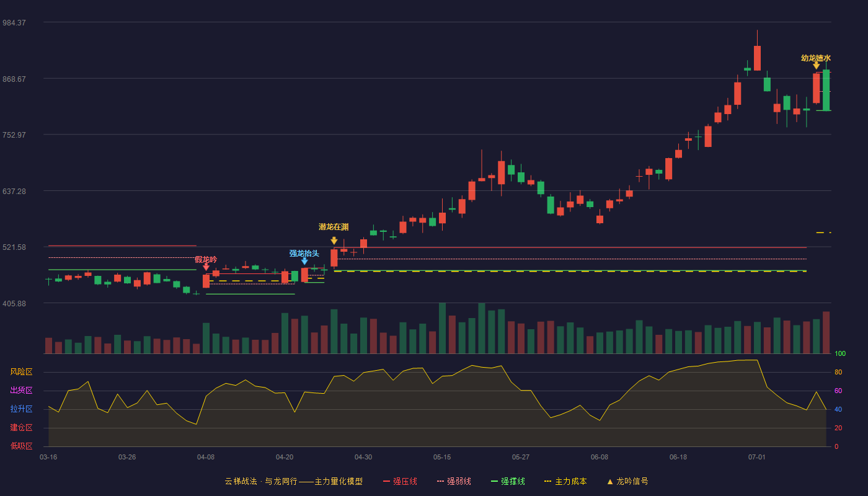Click the green 100 indicator scale value
This screenshot has width=868, height=496.
[840, 354]
